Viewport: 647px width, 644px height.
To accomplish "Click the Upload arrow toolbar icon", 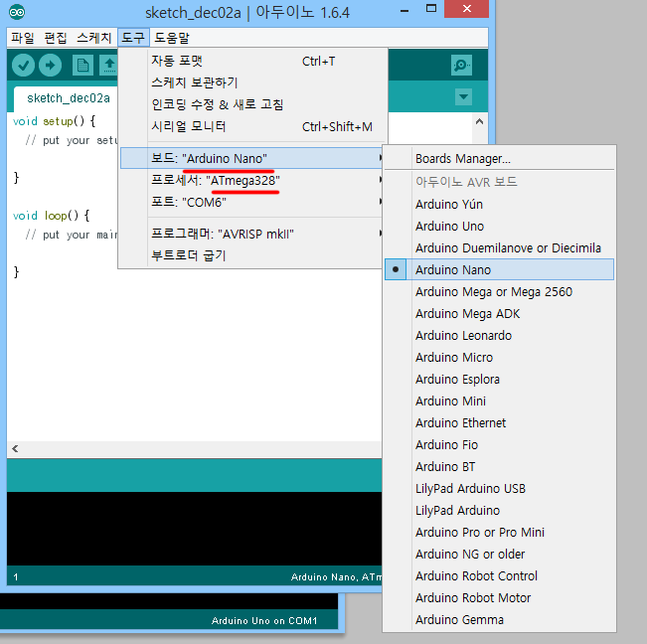I will (51, 66).
